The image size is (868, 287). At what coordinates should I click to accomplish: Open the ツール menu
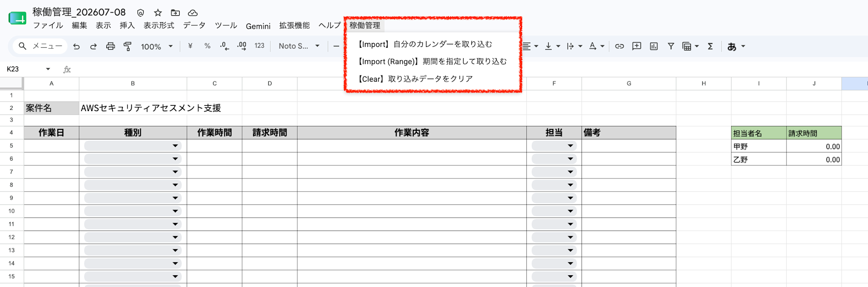click(x=226, y=26)
